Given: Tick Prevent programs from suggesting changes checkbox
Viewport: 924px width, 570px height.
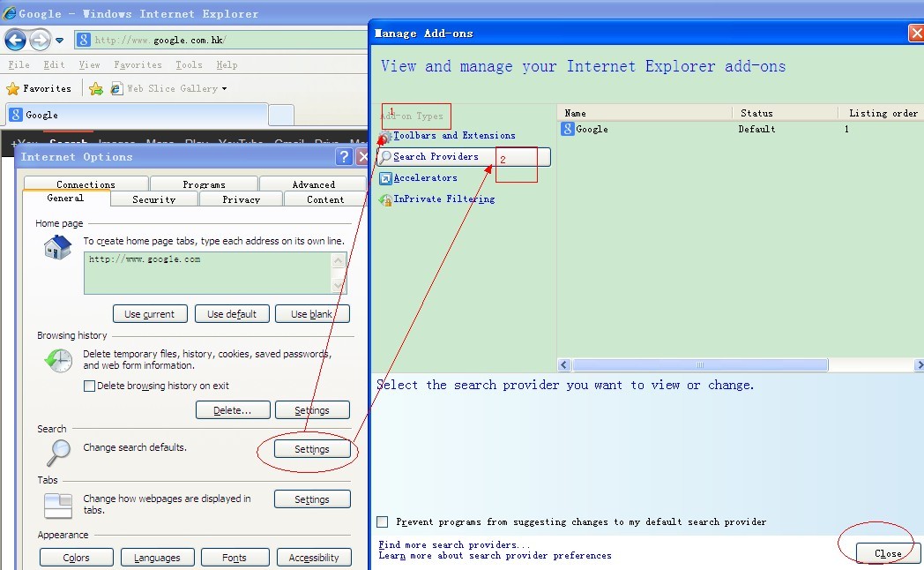Looking at the screenshot, I should point(383,522).
